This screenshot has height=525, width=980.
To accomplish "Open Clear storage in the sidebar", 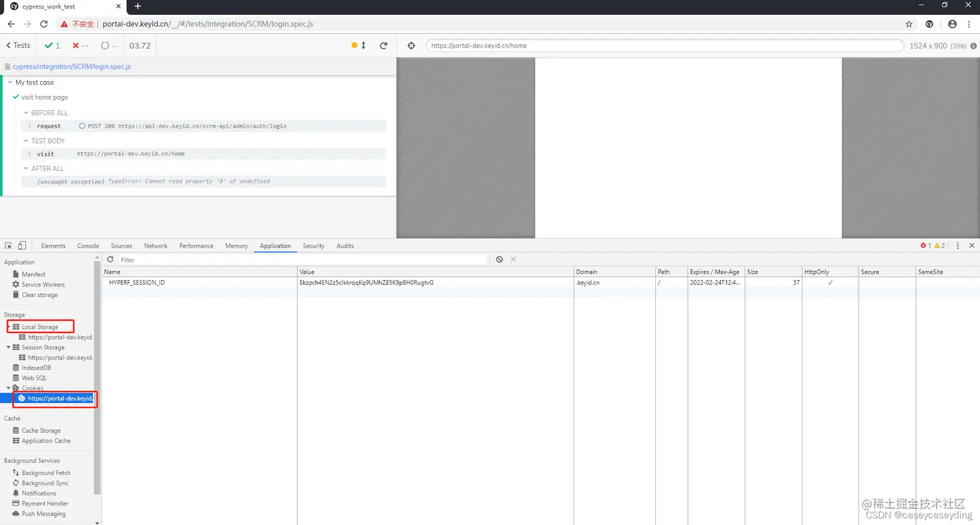I will pos(40,295).
